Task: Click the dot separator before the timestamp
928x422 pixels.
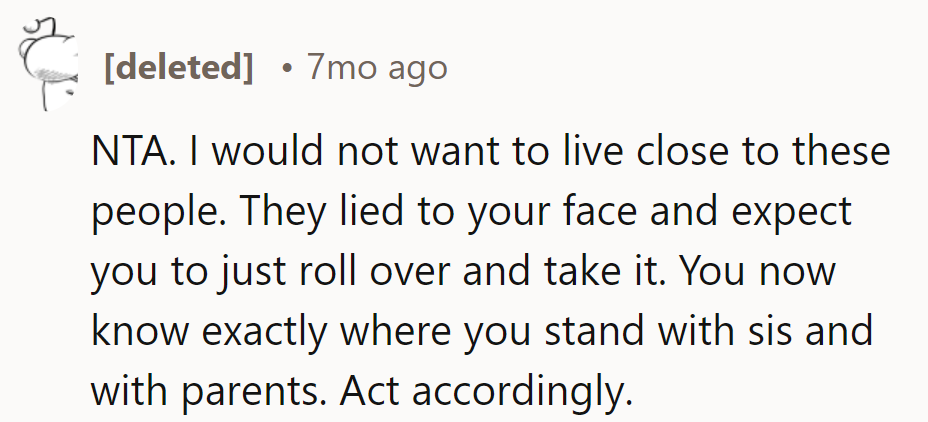Action: pyautogui.click(x=287, y=68)
